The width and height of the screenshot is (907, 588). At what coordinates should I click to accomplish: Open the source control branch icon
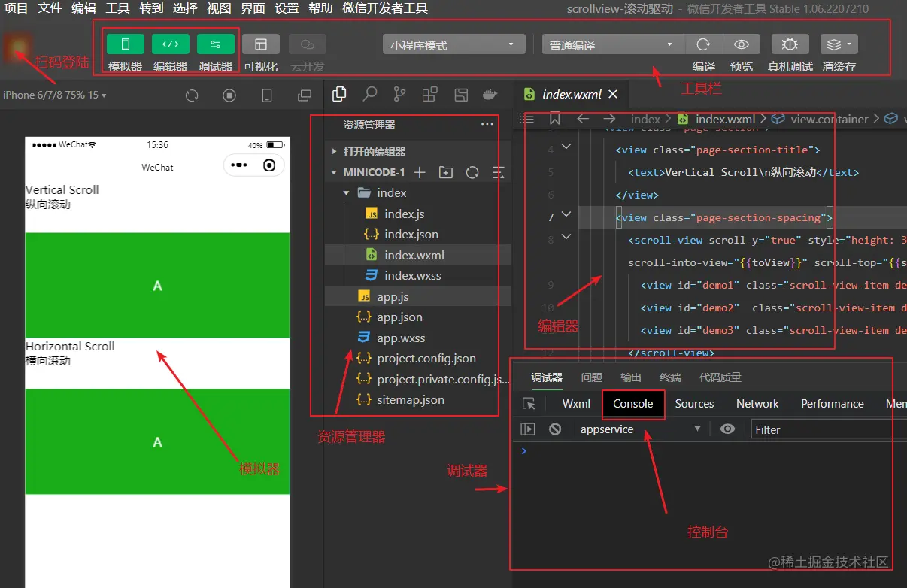click(x=399, y=94)
